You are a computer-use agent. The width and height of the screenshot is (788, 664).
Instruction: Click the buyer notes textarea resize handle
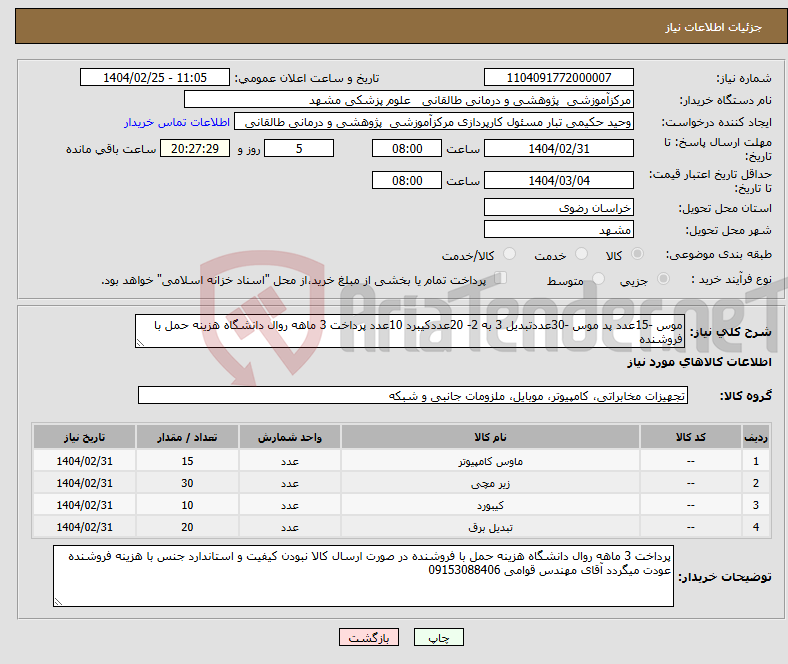[x=58, y=601]
